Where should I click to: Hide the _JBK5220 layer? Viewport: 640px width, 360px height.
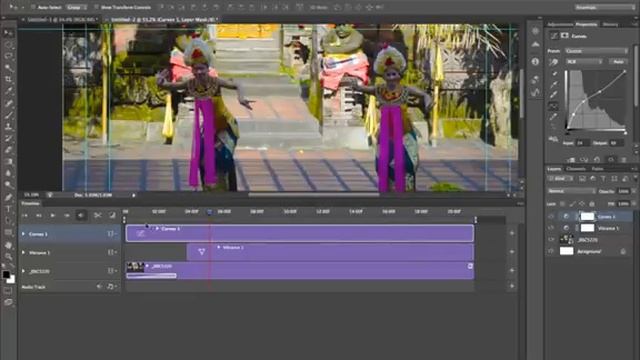[x=551, y=240]
